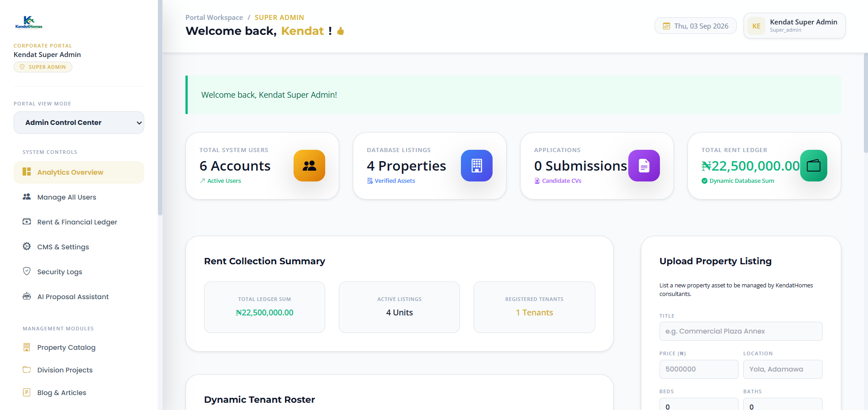Click the KendatHomes logo

[x=28, y=23]
